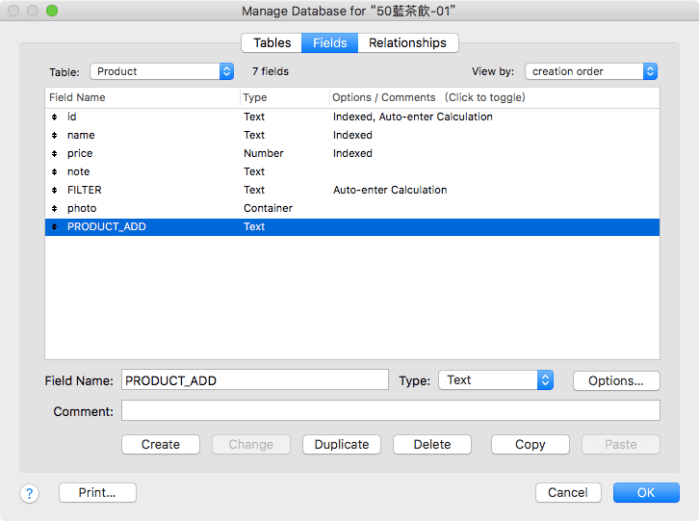
Task: Click the reorder handle beside the FILTER field
Action: pyautogui.click(x=55, y=190)
